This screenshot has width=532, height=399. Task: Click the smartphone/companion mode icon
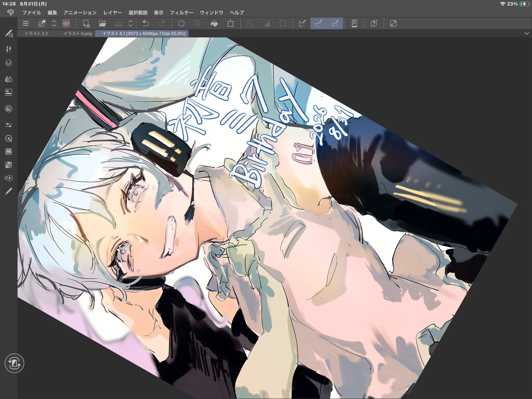(354, 24)
